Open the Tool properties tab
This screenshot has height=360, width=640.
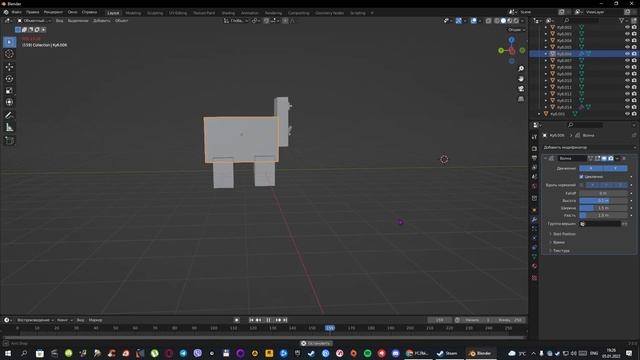coord(534,137)
